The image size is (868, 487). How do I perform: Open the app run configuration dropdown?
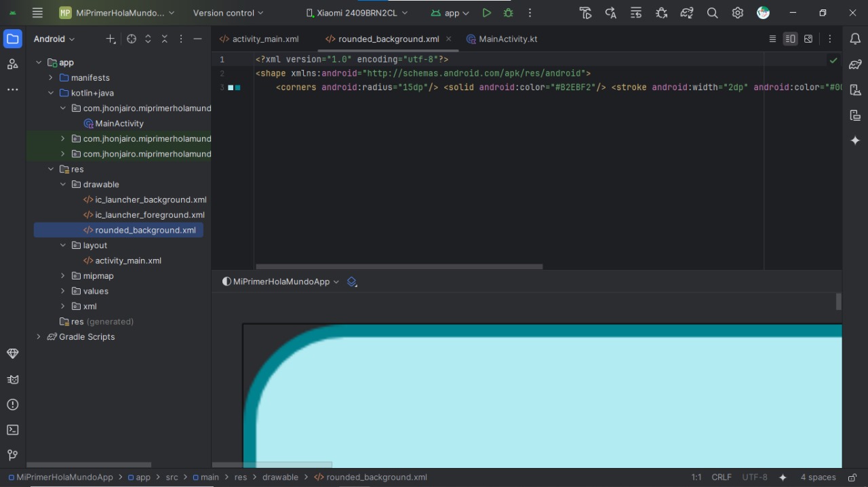[449, 13]
